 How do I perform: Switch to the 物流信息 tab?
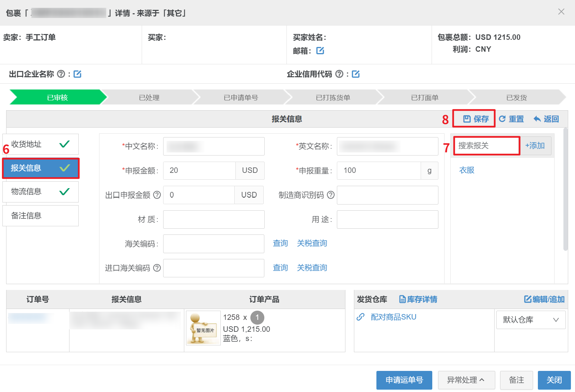click(41, 192)
